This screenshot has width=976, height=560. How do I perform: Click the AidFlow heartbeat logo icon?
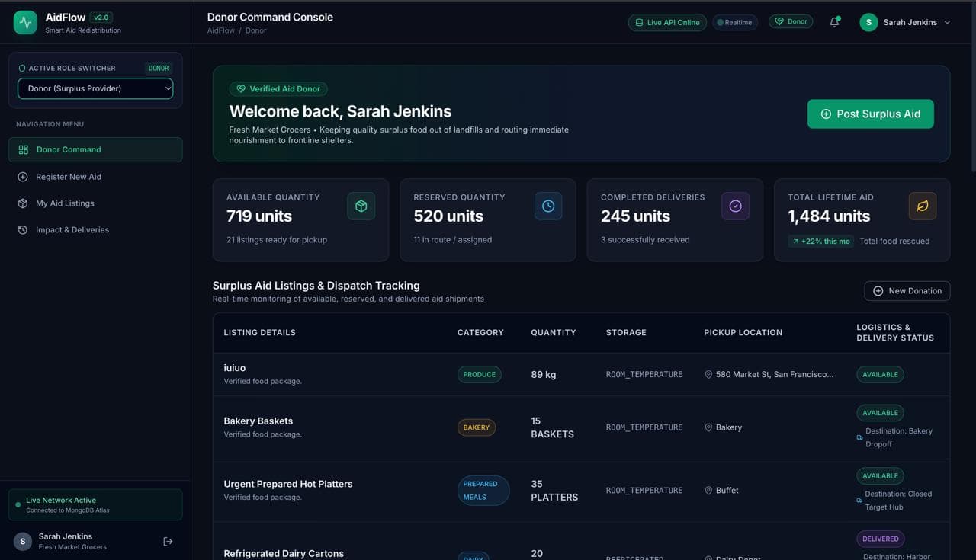click(25, 22)
